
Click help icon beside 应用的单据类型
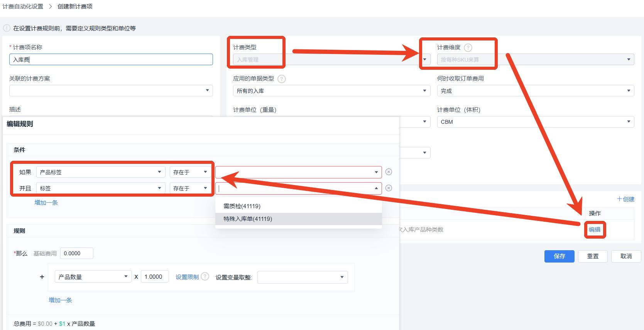[x=282, y=79]
